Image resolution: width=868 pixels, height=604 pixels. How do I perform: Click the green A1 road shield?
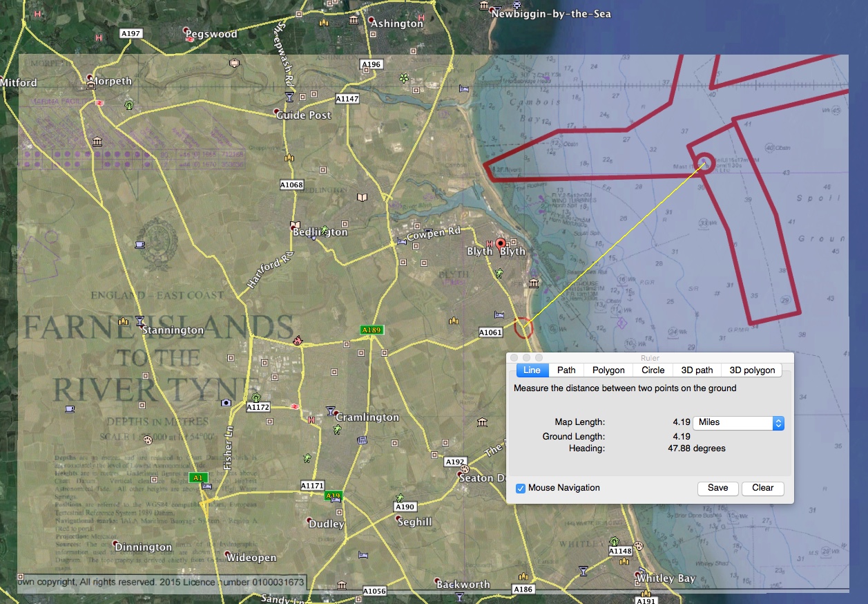pyautogui.click(x=198, y=478)
